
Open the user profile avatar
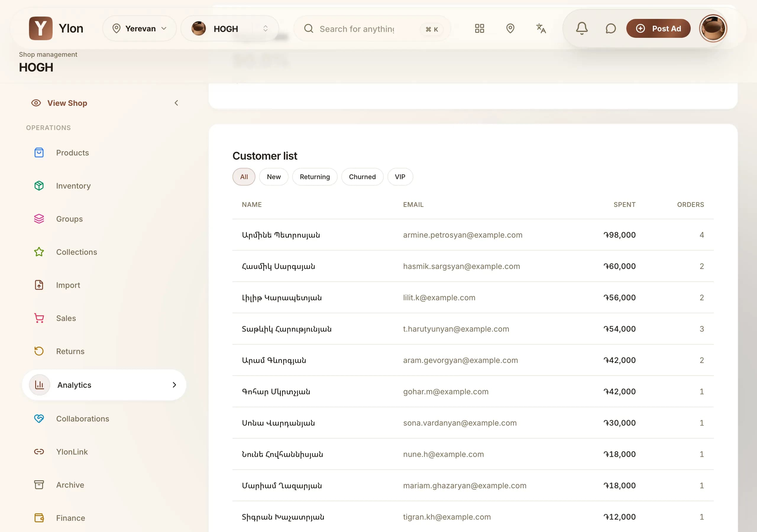713,28
